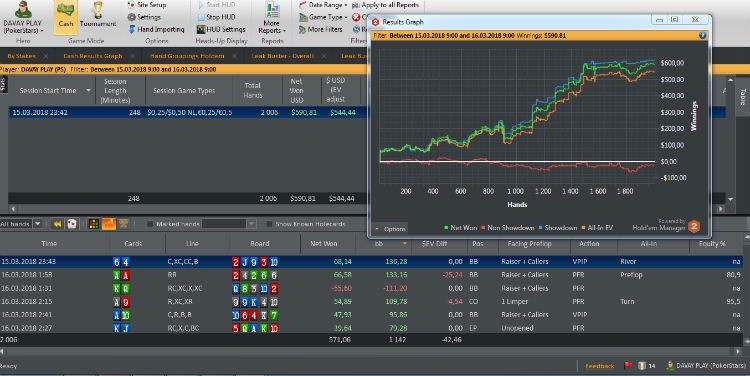Click the Stop HUD button
Viewport: 750px width, 376px height.
pyautogui.click(x=216, y=17)
